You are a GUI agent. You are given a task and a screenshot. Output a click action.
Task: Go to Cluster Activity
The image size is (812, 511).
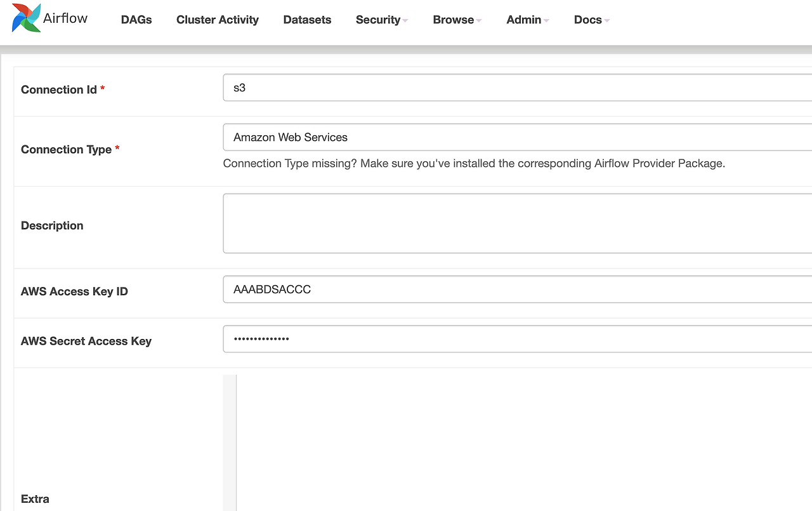click(218, 20)
